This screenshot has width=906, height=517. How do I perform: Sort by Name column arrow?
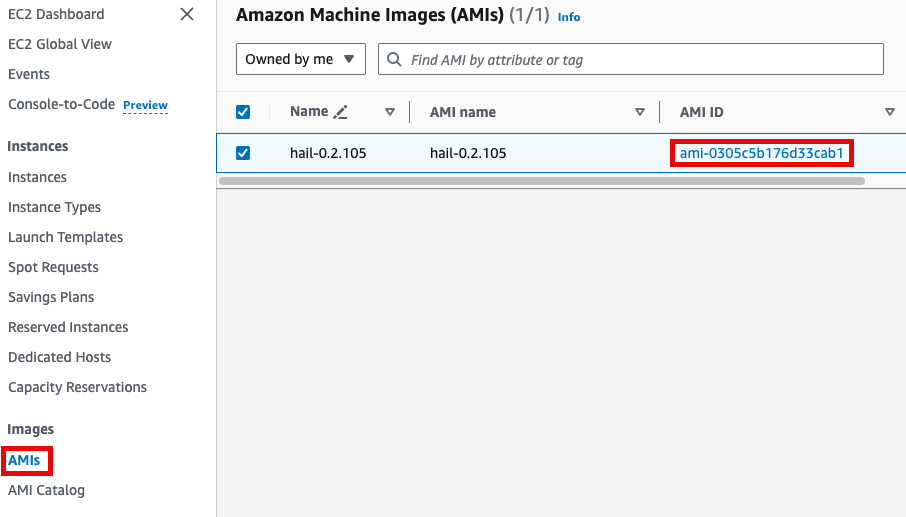point(390,112)
